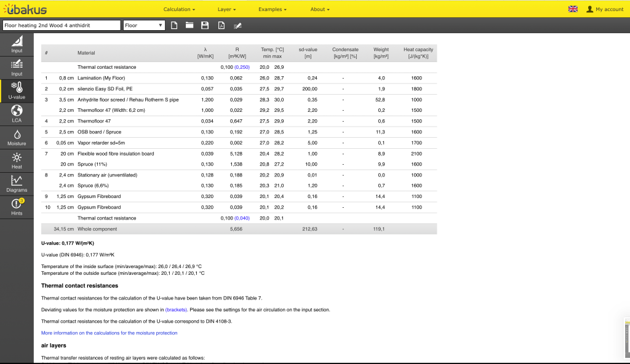The image size is (630, 364).
Task: Switch language via the UK flag
Action: tap(573, 9)
